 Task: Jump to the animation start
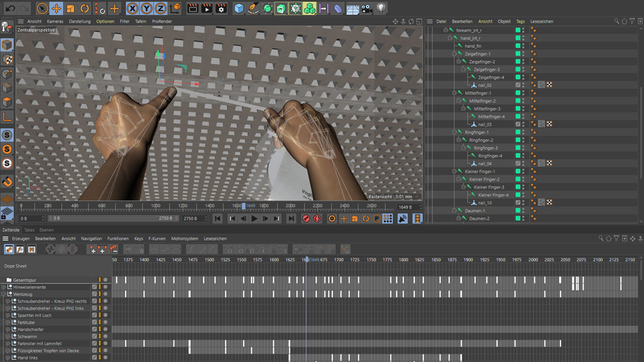point(218,218)
